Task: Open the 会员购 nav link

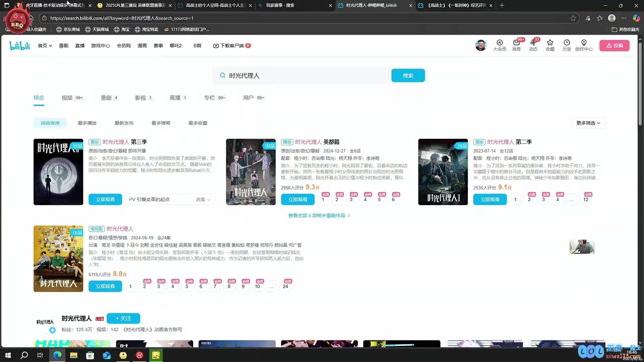Action: coord(124,46)
